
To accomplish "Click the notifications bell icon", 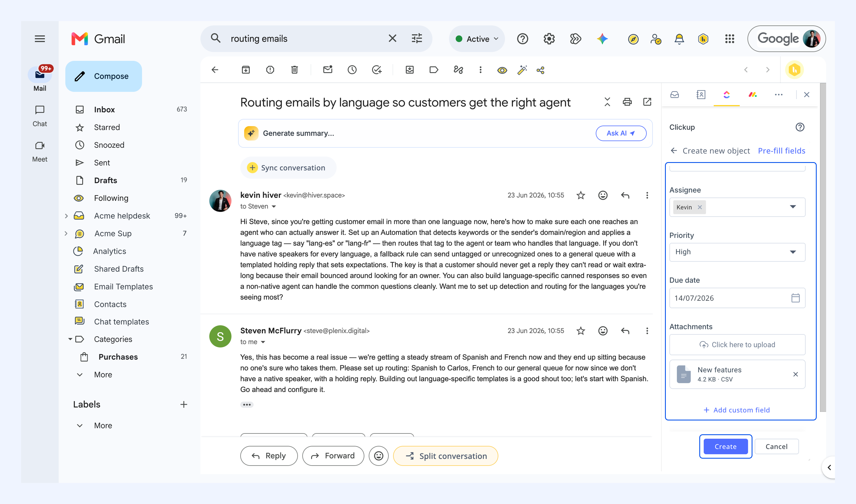I will [679, 39].
